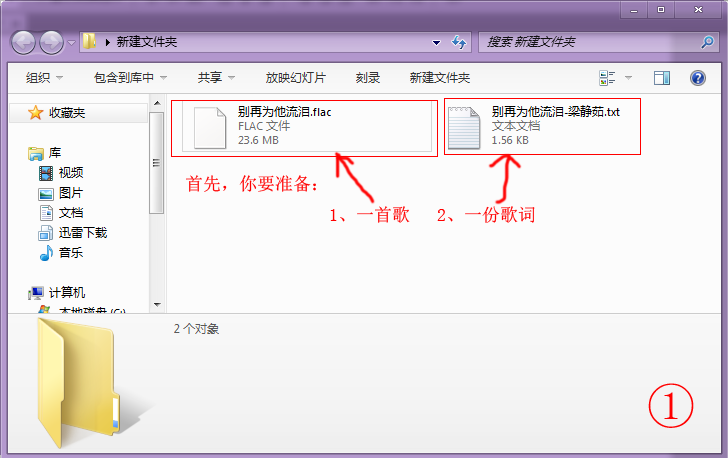The image size is (728, 458).
Task: Toggle the preview pane icon
Action: coord(661,77)
